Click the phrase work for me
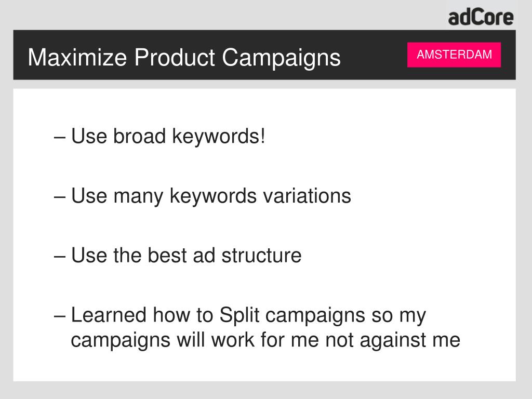Viewport: 532px width, 399px height. pyautogui.click(x=265, y=340)
